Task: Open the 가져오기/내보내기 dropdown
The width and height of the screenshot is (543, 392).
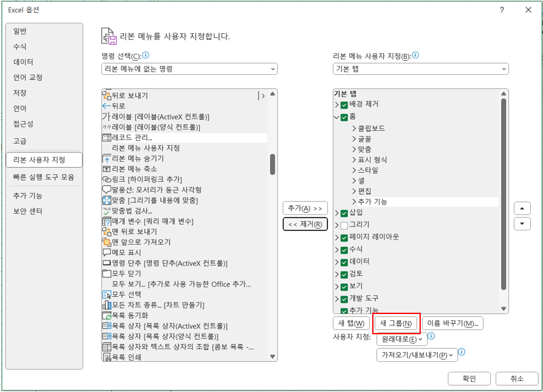Action: pos(417,355)
